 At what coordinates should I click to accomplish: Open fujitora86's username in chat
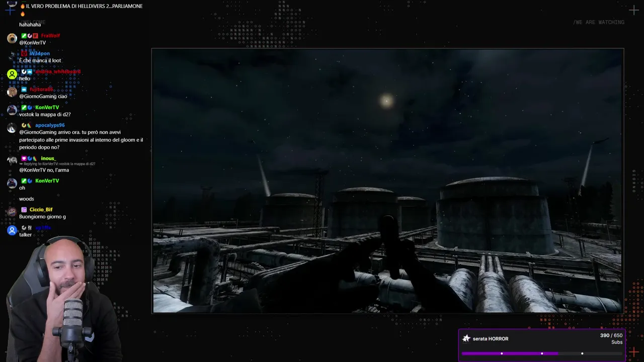pyautogui.click(x=41, y=89)
